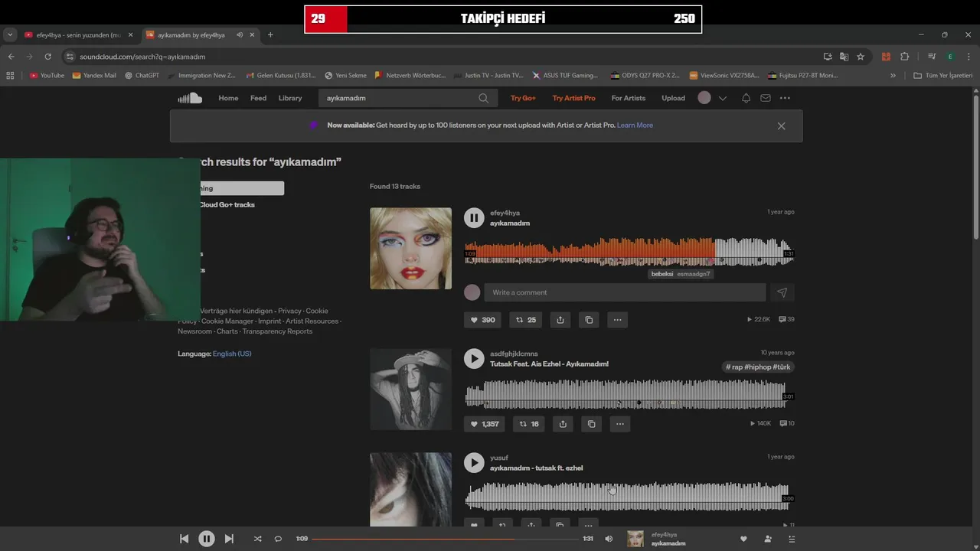Screen dimensions: 980x551
Task: Open Library in the header
Action: (x=290, y=98)
